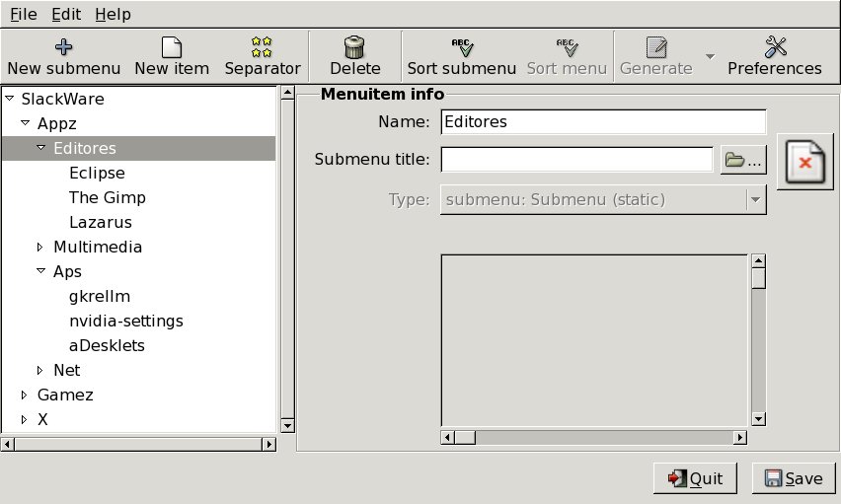Collapse the Editores tree node

pos(41,147)
